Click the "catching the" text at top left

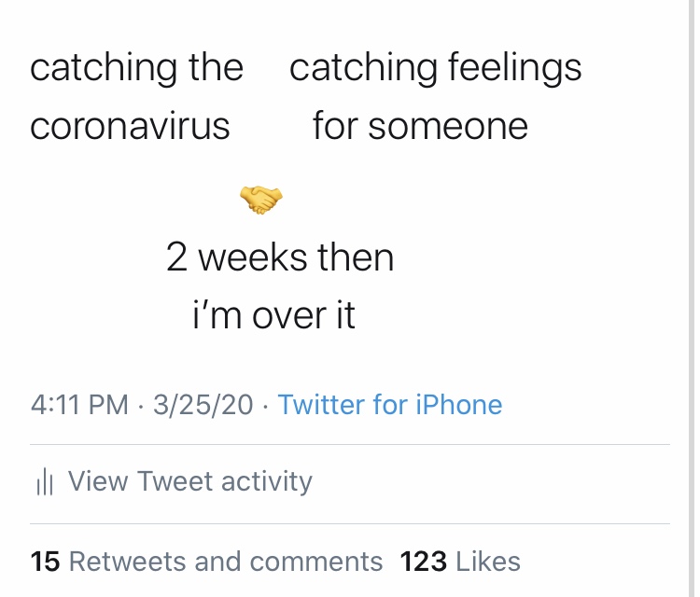tap(136, 68)
